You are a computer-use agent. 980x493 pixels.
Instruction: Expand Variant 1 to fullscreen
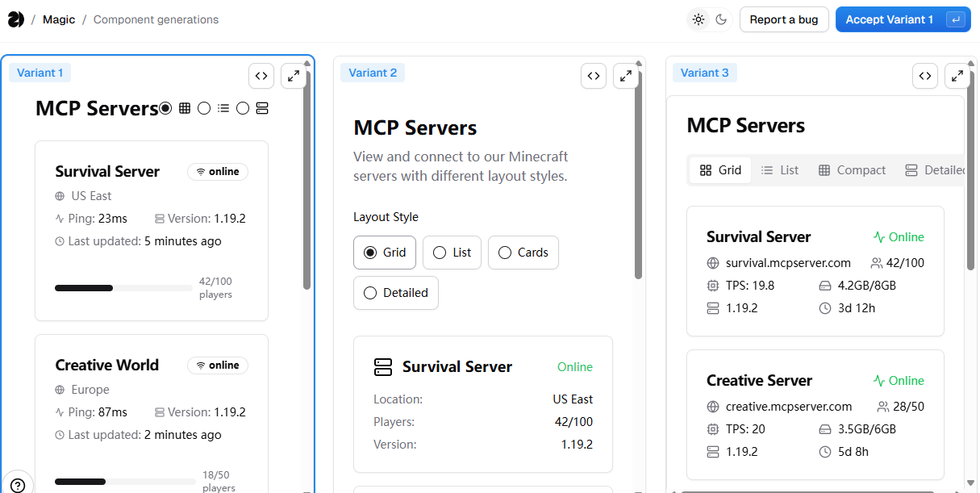coord(294,76)
